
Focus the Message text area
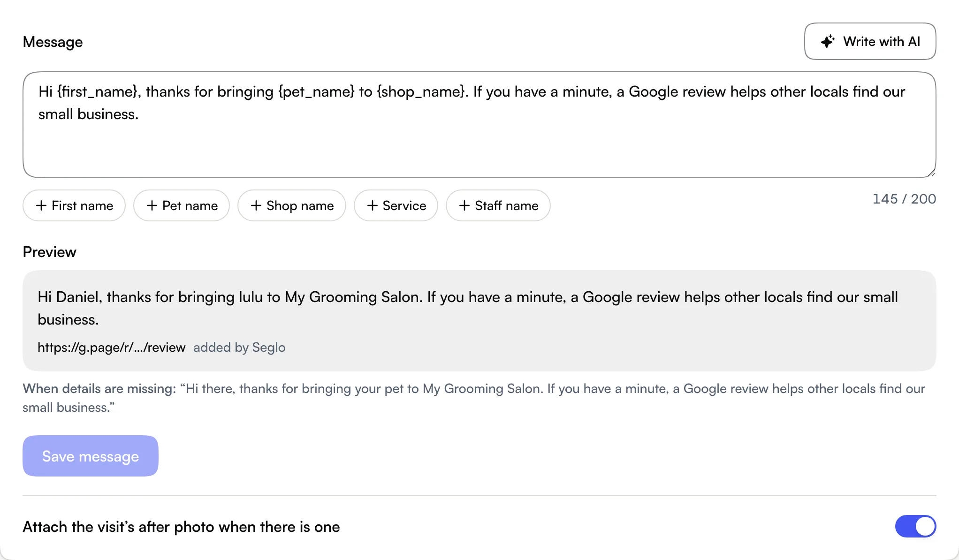[479, 125]
